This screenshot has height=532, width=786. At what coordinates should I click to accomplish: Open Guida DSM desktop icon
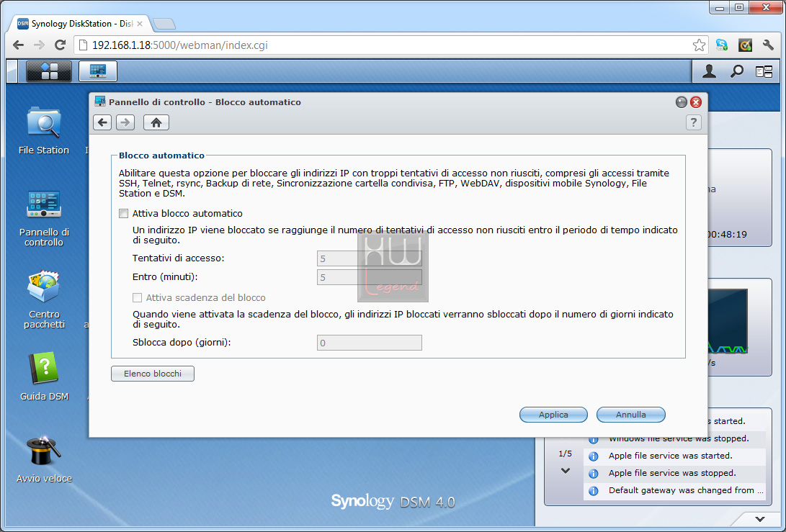pos(44,377)
